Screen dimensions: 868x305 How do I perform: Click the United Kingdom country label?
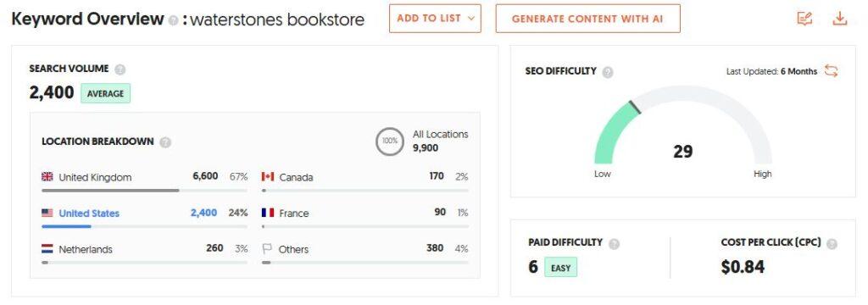click(x=95, y=178)
